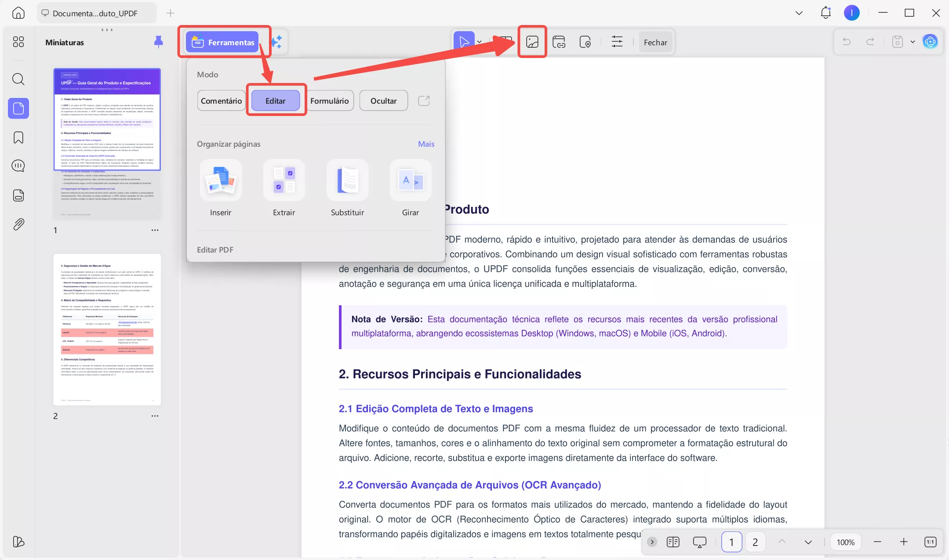Zoom out with minus button
This screenshot has width=949, height=560.
(x=877, y=542)
